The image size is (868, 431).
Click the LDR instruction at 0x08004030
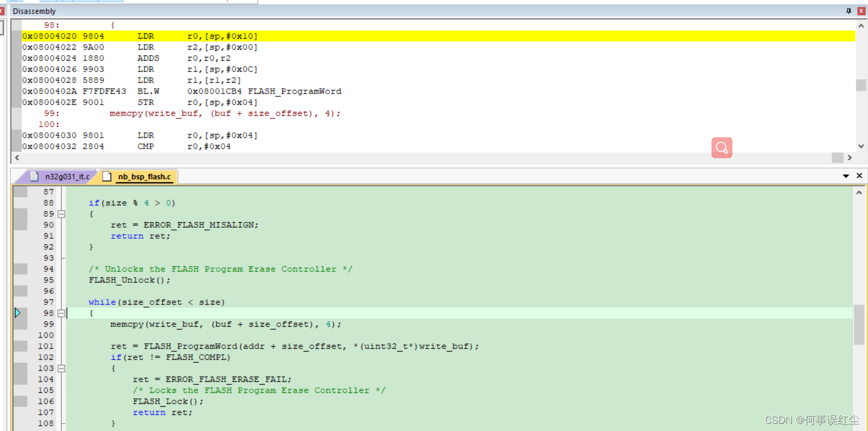point(140,136)
